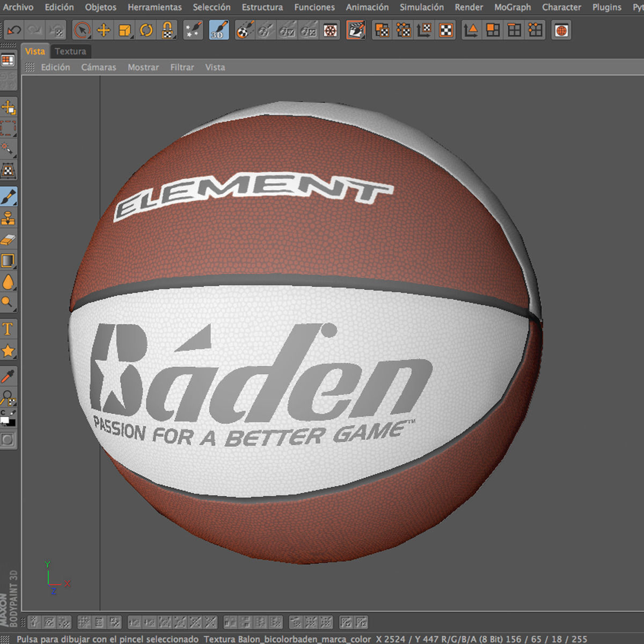
Task: Click the Redo arrow icon
Action: tap(35, 30)
